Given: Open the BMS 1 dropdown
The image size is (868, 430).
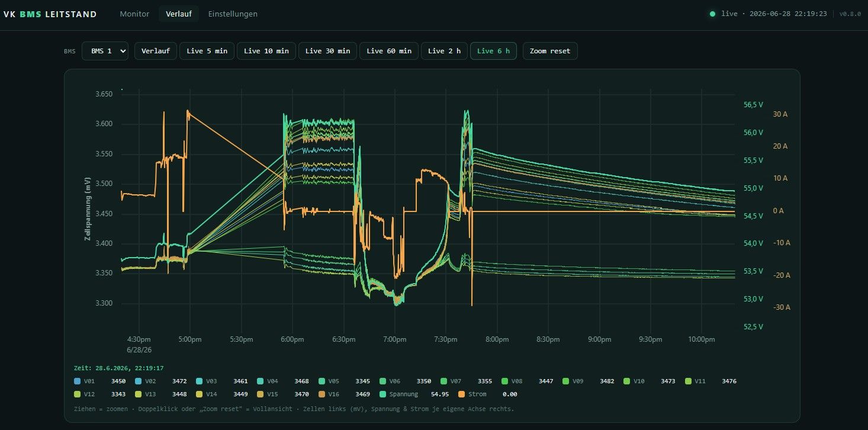Looking at the screenshot, I should pyautogui.click(x=105, y=51).
